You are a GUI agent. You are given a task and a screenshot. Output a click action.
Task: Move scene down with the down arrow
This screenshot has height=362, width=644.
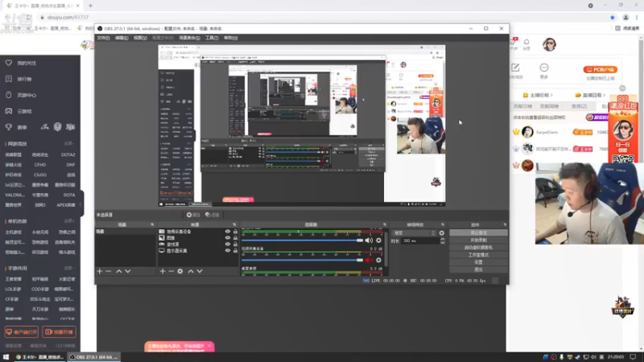tap(128, 271)
